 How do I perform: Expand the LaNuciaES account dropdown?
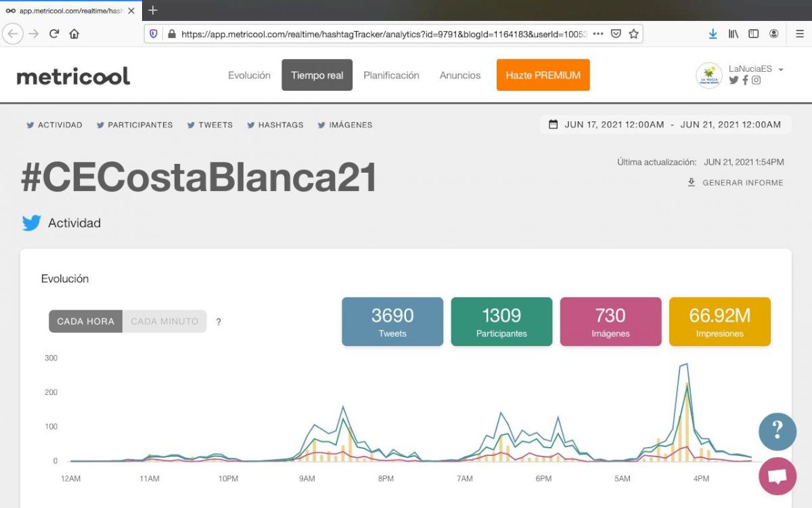[x=781, y=70]
